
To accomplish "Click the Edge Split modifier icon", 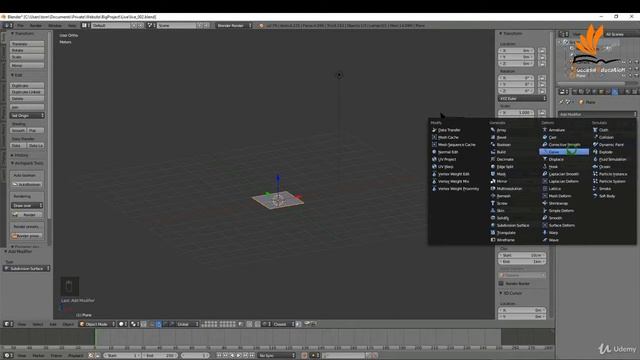I will point(493,167).
